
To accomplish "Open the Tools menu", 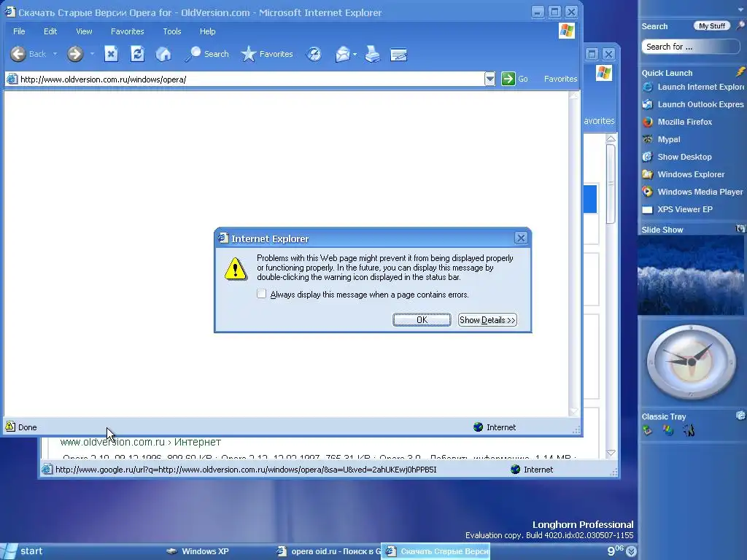I will coord(172,31).
